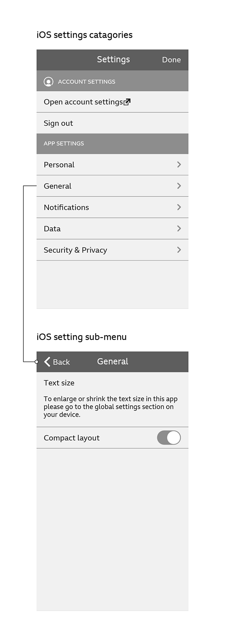The image size is (225, 644).
Task: Tap the Back button label
Action: (x=61, y=362)
